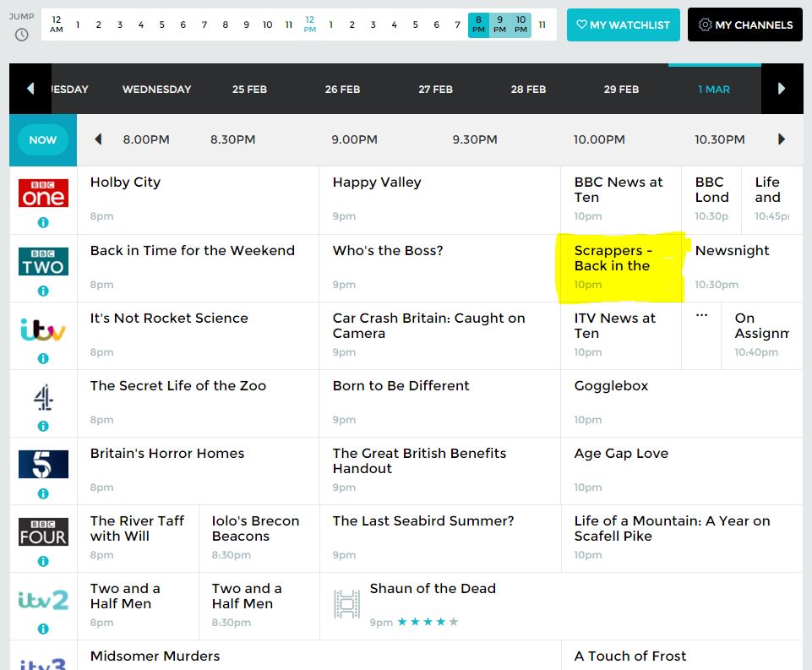Screen dimensions: 812x670
Task: Open Life of a Mountain listing
Action: pyautogui.click(x=682, y=539)
